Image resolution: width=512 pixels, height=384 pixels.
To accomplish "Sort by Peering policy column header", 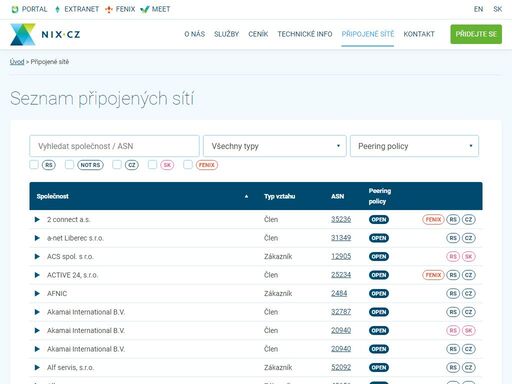I will coord(380,196).
